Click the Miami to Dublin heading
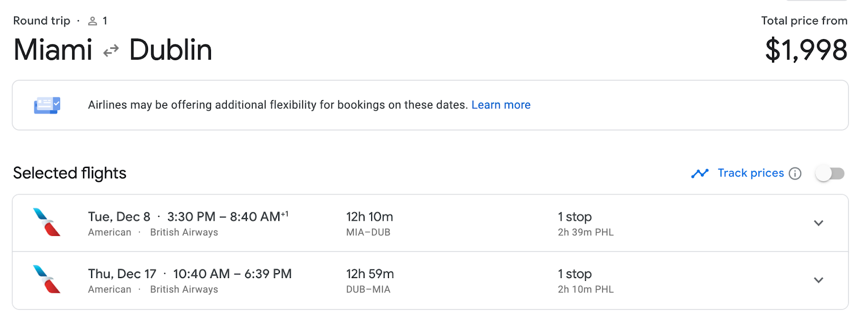This screenshot has height=328, width=868. [113, 50]
